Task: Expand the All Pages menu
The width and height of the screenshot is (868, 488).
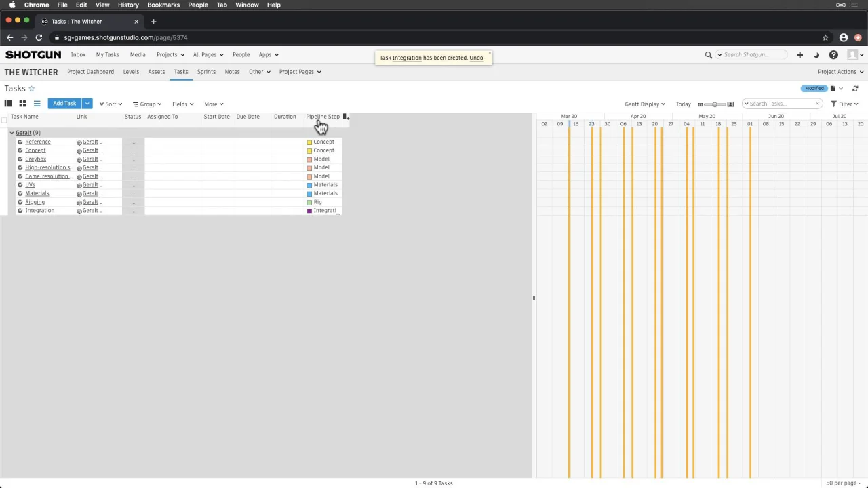Action: (x=208, y=55)
